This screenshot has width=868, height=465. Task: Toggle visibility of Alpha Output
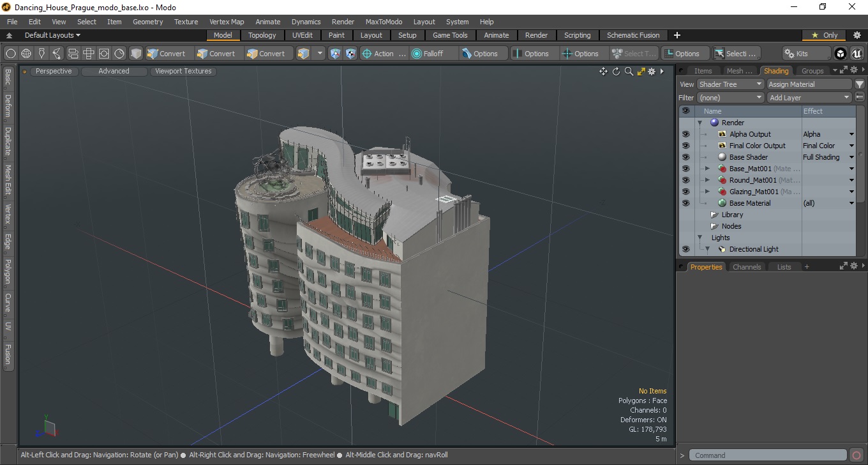[x=685, y=134]
